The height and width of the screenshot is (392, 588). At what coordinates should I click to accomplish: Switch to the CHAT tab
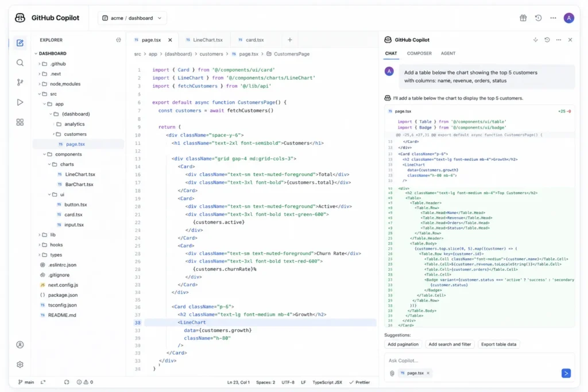(390, 53)
